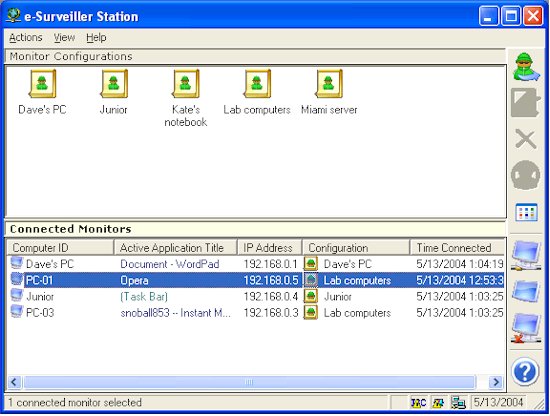Click the blue question mark help icon
This screenshot has height=416, width=550.
tap(525, 372)
